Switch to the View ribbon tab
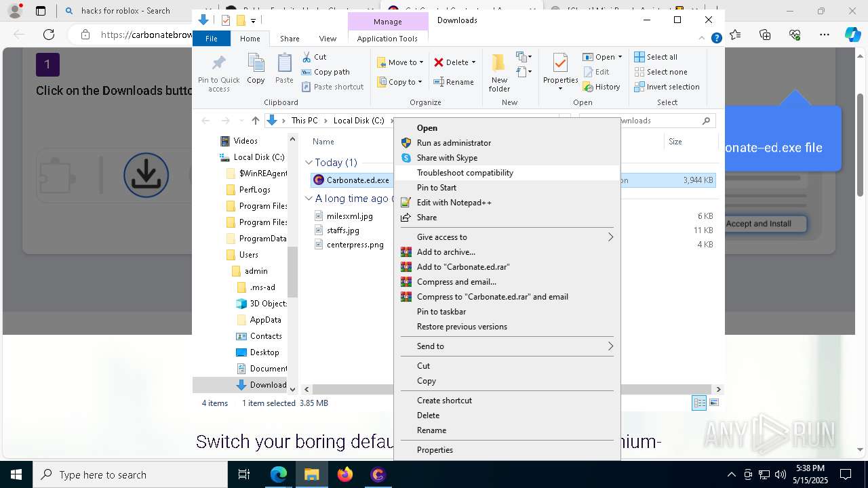 pos(328,39)
